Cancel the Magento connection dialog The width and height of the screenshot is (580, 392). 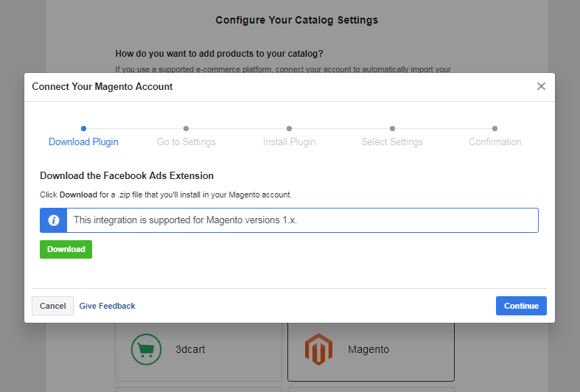coord(52,306)
